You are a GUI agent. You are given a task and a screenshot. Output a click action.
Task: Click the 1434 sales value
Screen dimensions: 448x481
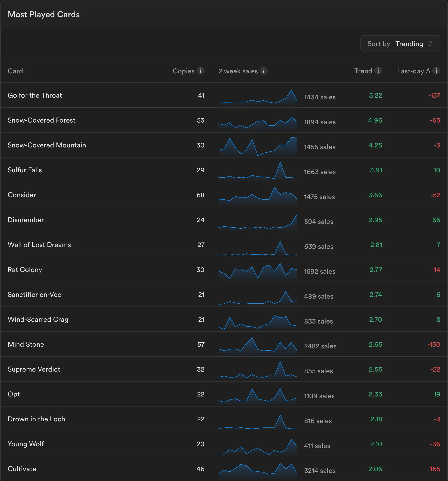[x=320, y=97]
